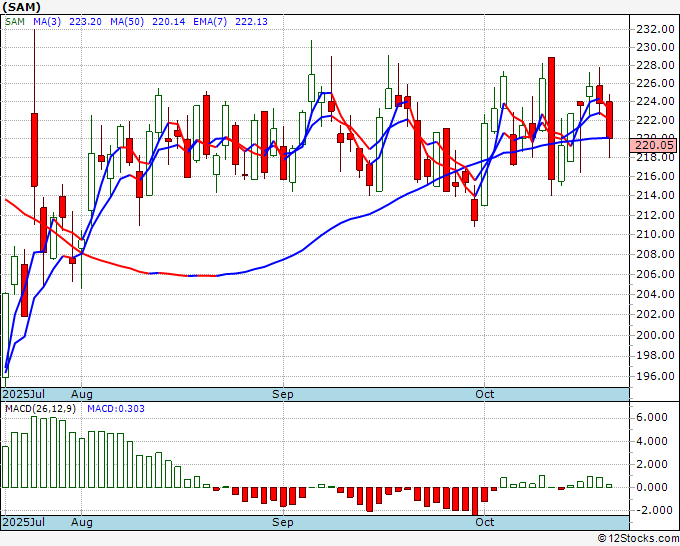Click the lowest red MACD bar near Oct
This screenshot has height=546, width=680.
tap(475, 502)
